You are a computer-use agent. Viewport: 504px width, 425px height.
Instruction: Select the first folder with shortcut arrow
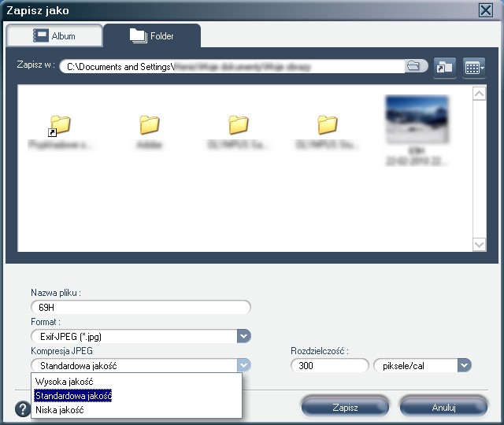click(60, 124)
